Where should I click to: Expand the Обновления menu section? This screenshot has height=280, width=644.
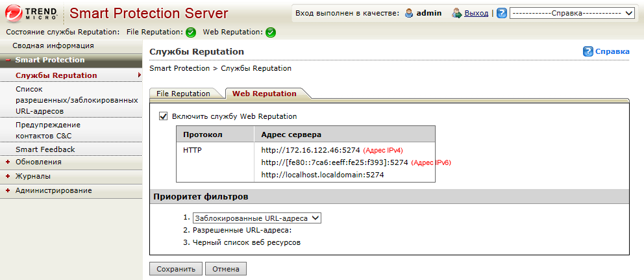[8, 162]
